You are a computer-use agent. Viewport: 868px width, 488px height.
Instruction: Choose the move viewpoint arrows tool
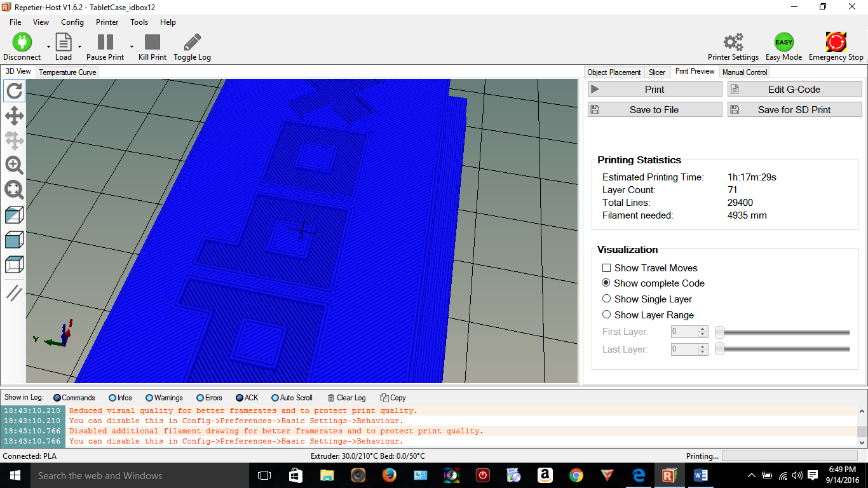(x=14, y=116)
